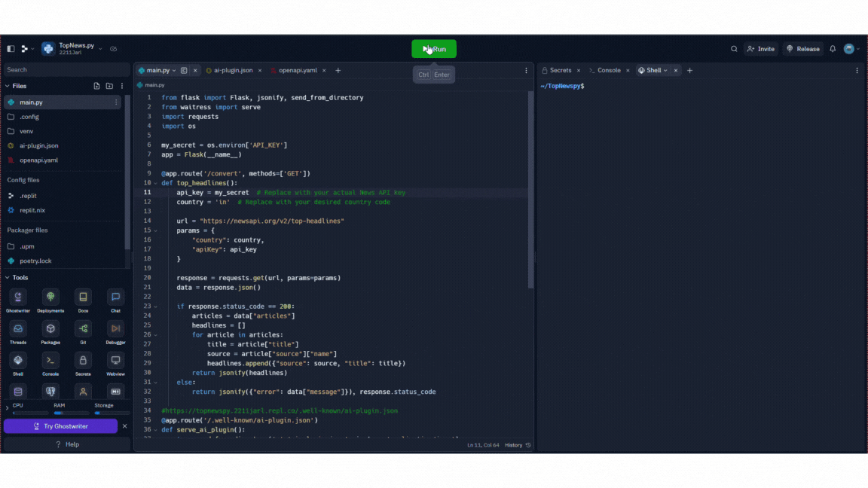
Task: Open the Packages tool
Action: coord(50,329)
